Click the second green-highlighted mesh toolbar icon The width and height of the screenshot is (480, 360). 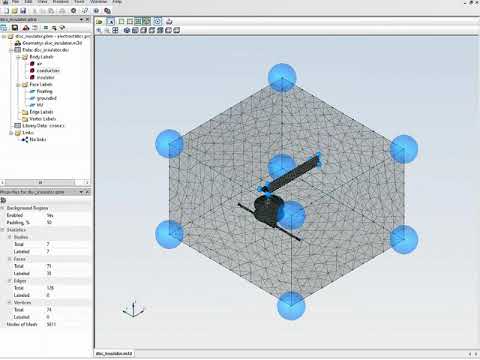pos(146,22)
